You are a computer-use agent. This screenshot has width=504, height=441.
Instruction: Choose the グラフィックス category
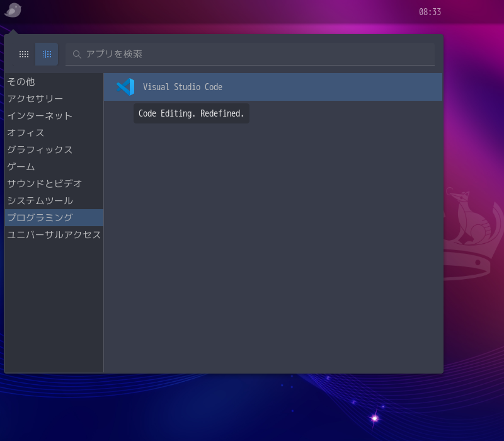(x=54, y=150)
